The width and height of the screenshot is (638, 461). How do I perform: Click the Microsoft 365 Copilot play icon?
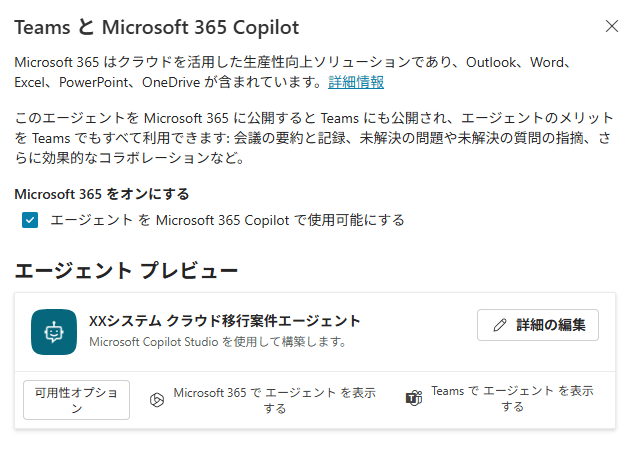(x=156, y=400)
